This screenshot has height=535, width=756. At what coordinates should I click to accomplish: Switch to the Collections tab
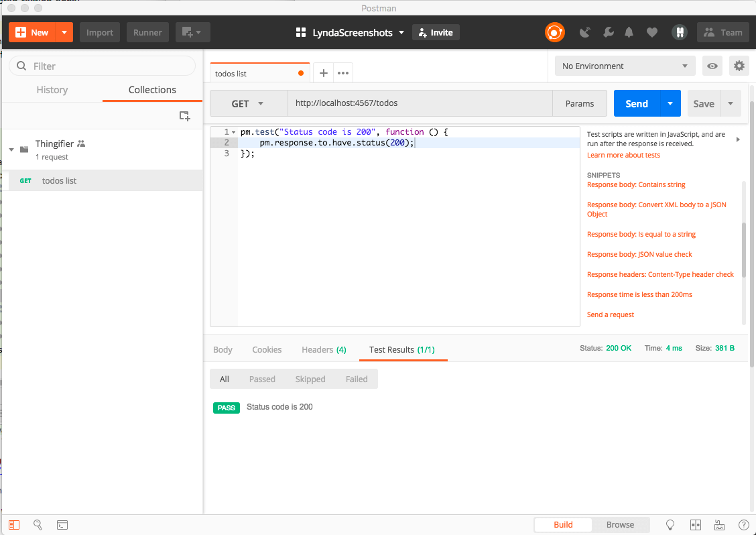tap(152, 90)
